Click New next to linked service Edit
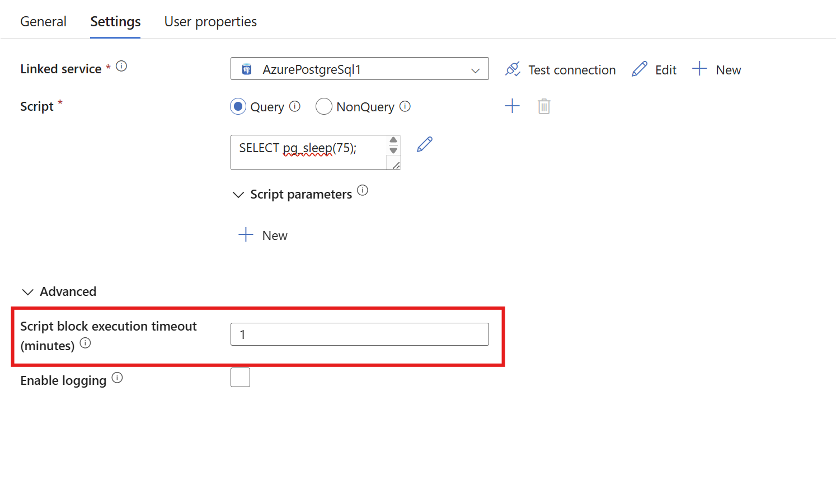The width and height of the screenshot is (836, 504). point(717,69)
